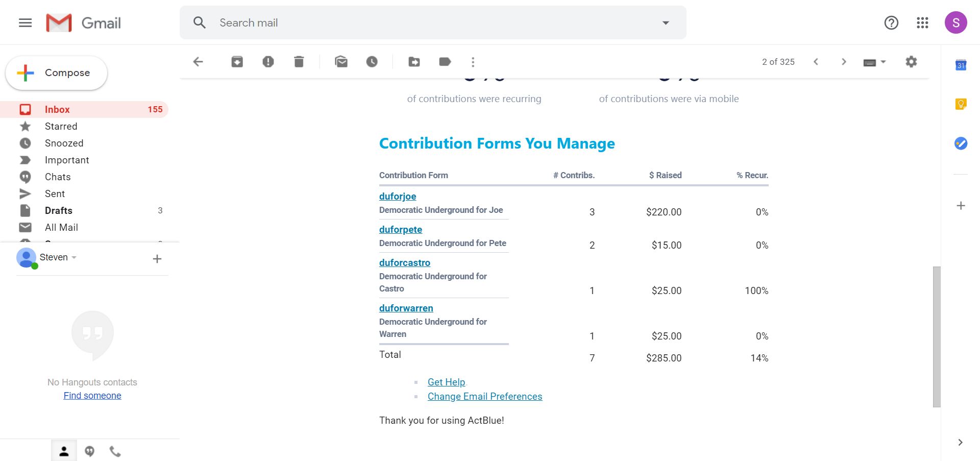Go to the Sent folder

click(x=55, y=193)
